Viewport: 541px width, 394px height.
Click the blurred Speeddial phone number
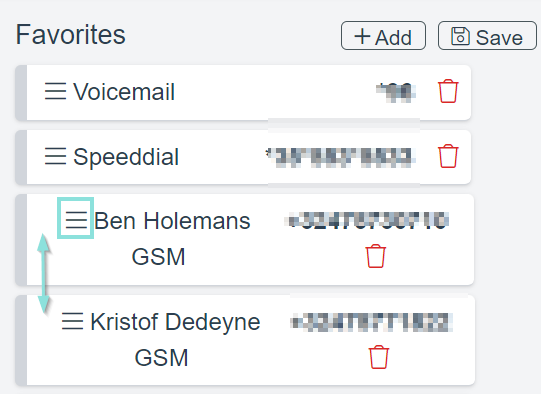(340, 157)
